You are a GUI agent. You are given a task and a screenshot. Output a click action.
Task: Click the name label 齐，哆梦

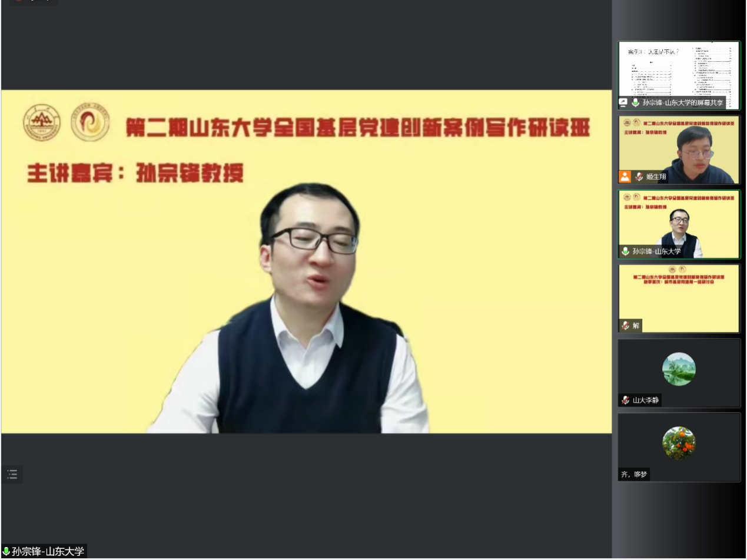coord(634,475)
